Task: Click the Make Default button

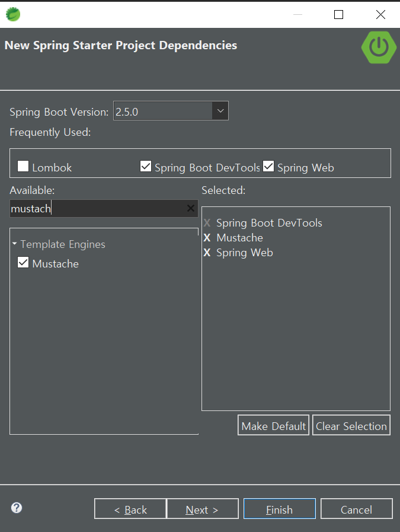Action: (x=274, y=425)
